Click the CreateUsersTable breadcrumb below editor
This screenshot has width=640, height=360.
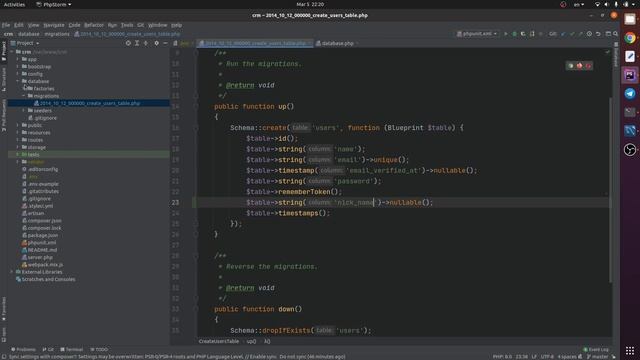click(x=218, y=341)
